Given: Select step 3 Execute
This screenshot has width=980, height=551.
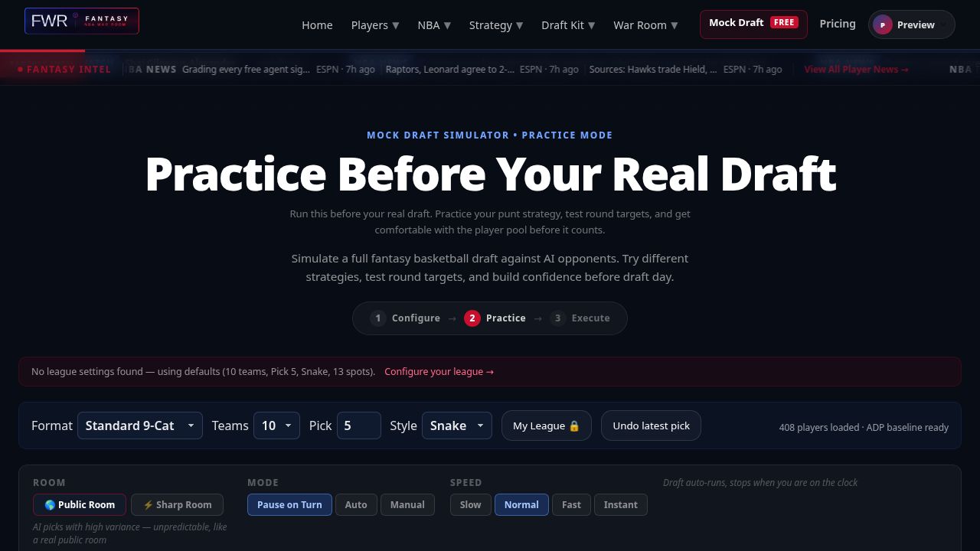Looking at the screenshot, I should 580,318.
